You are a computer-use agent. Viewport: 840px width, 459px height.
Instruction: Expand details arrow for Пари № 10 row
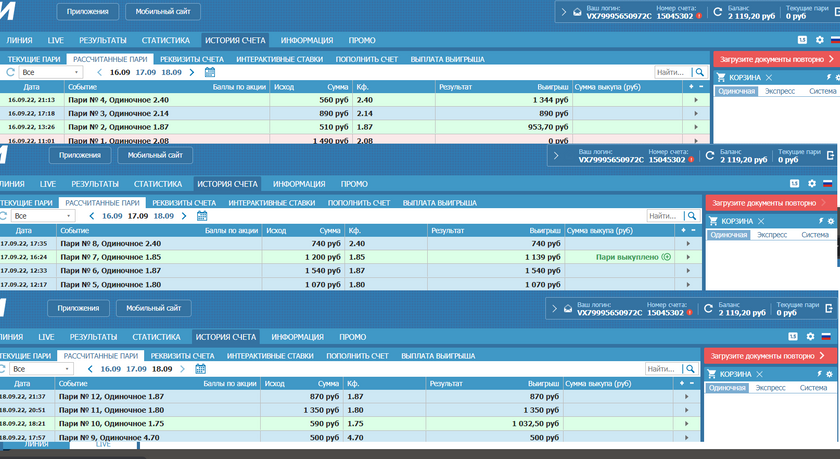tap(686, 424)
